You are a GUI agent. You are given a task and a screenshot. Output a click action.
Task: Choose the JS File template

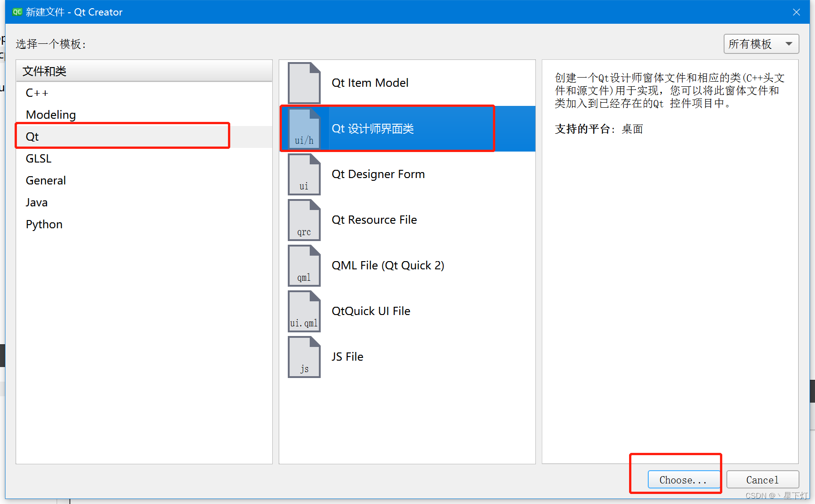tap(407, 357)
